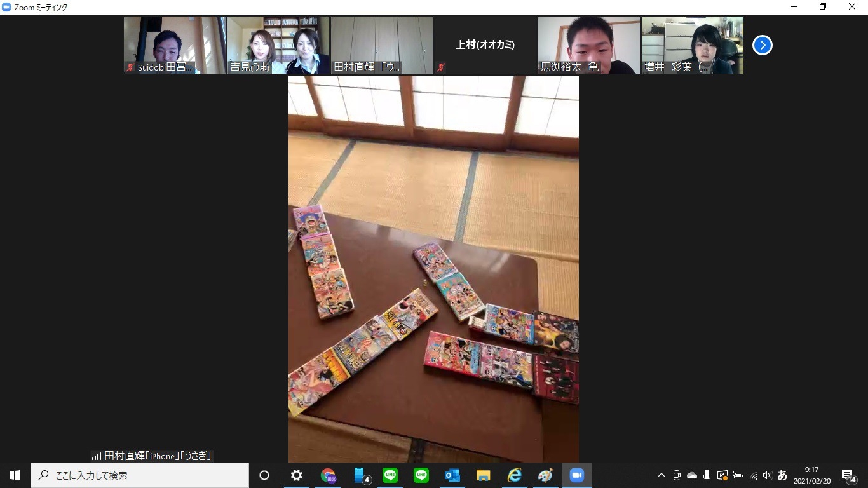Image resolution: width=868 pixels, height=488 pixels.
Task: Open OneDrive cloud icon in tray
Action: [692, 475]
